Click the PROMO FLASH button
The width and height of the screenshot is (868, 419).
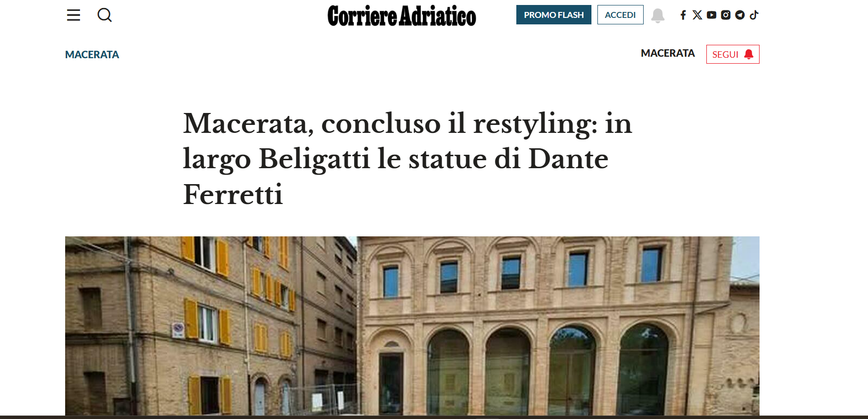[x=554, y=15]
